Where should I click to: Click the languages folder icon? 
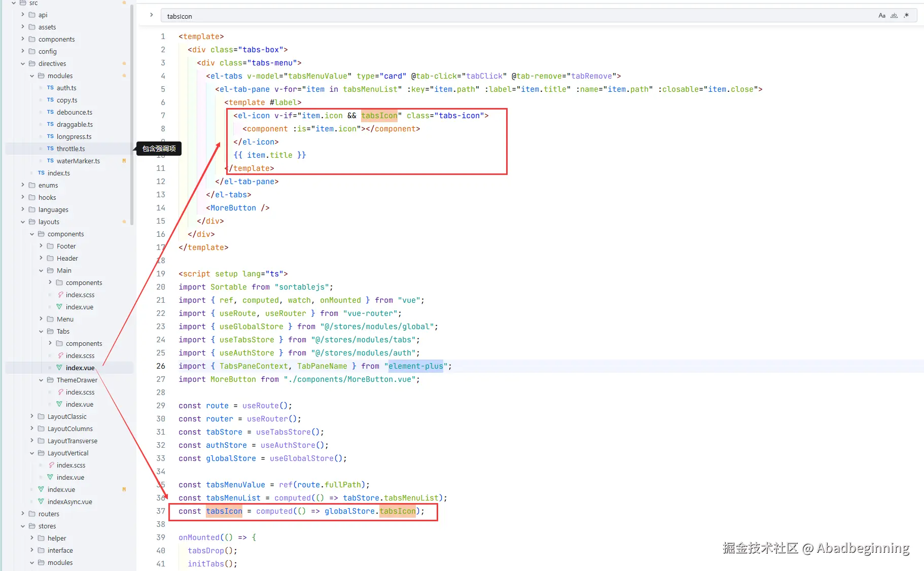pos(32,209)
